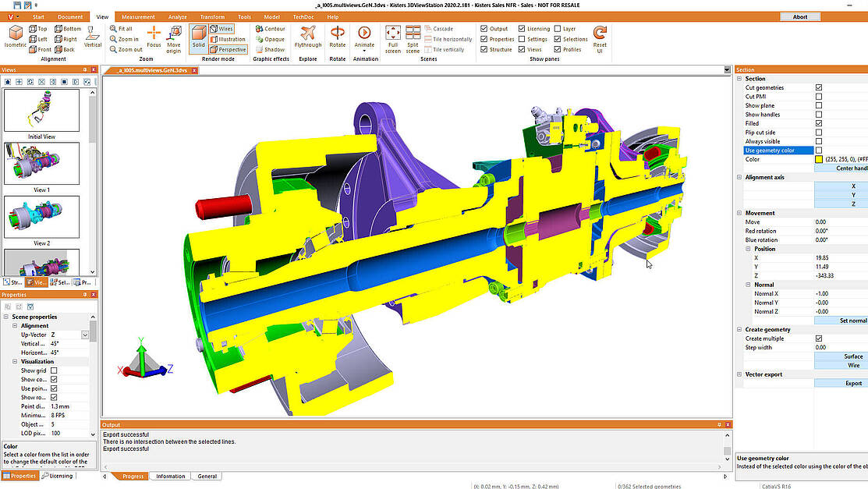
Task: Enable Shadow graphic effect
Action: click(x=270, y=49)
